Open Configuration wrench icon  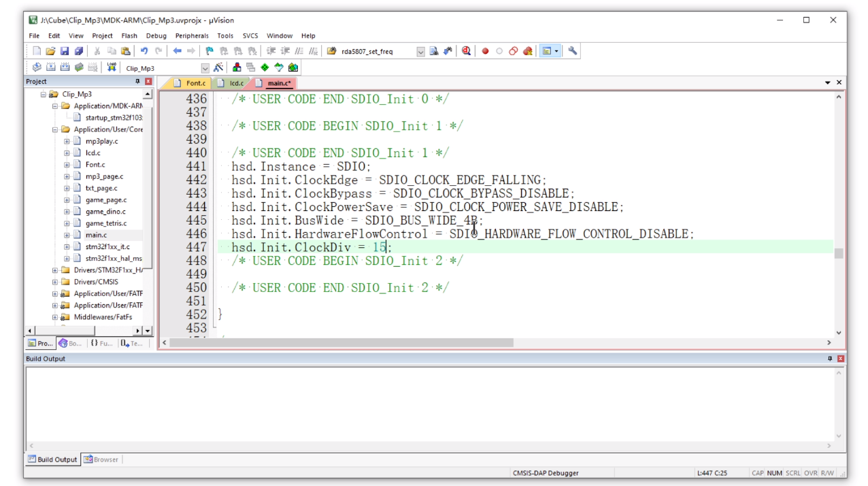[573, 51]
